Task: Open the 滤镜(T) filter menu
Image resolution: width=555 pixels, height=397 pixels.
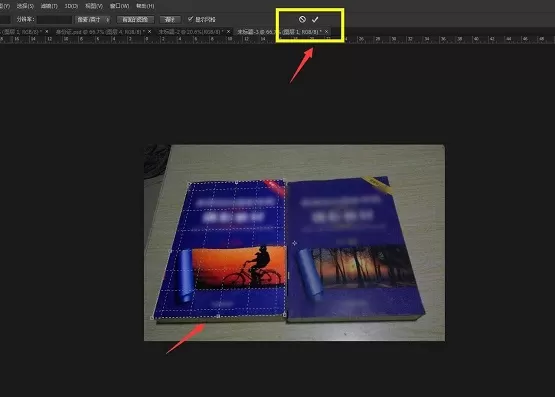Action: tap(49, 6)
